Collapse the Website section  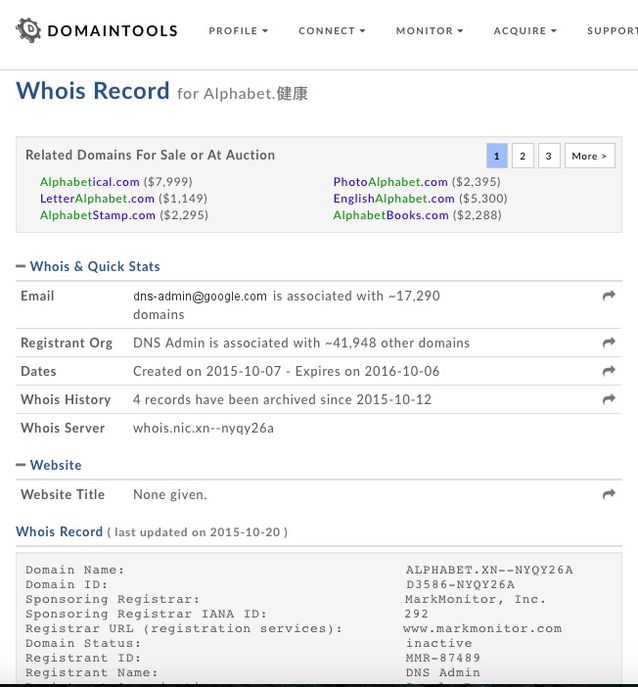[21, 465]
